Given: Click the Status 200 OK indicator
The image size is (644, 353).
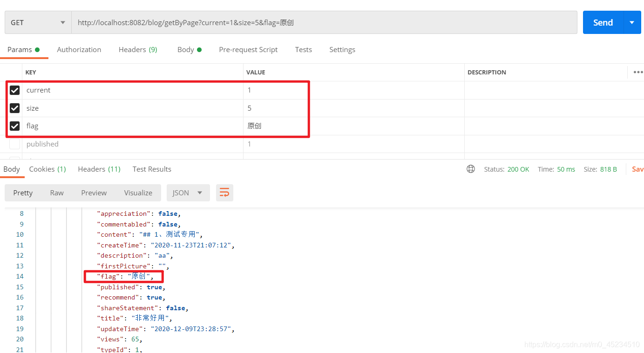Looking at the screenshot, I should point(507,169).
